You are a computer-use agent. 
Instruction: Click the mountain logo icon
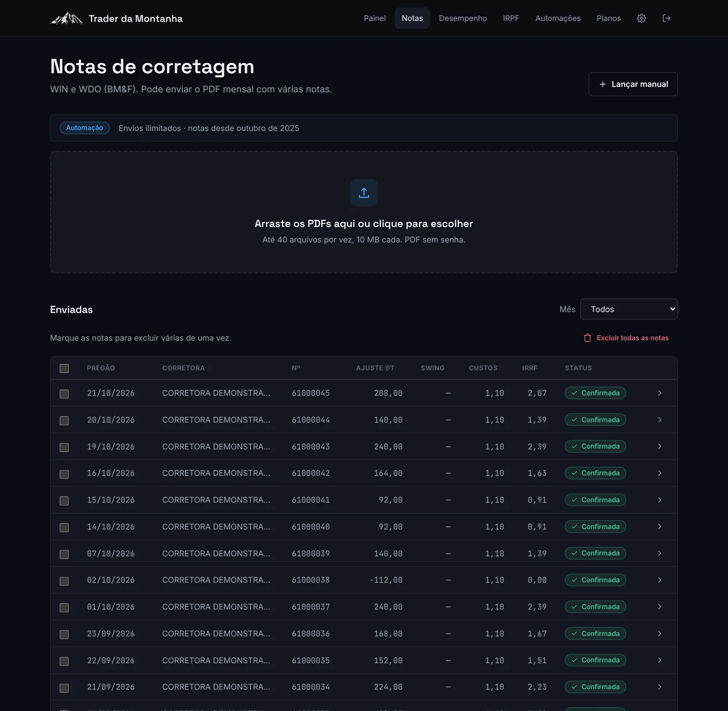[x=66, y=18]
